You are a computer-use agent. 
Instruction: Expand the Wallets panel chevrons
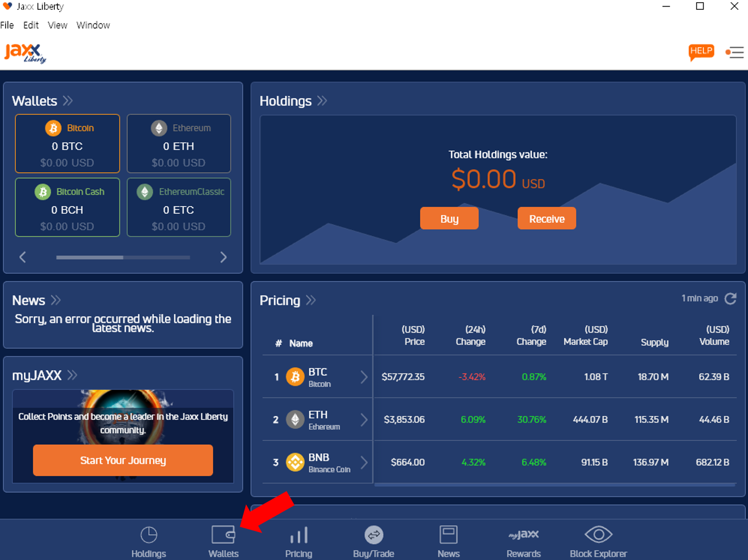tap(68, 101)
